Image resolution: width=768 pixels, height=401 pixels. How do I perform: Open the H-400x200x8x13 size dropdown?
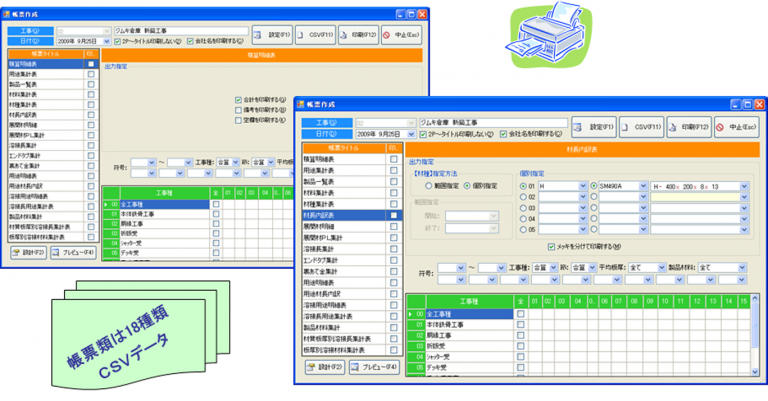744,186
